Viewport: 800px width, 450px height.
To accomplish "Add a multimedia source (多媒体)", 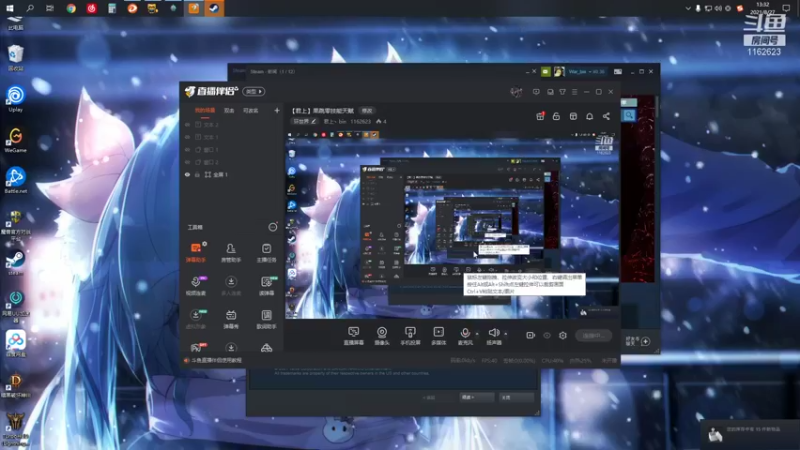I will tap(438, 336).
